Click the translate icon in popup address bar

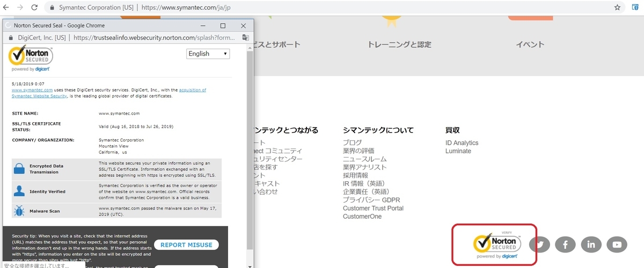(245, 38)
